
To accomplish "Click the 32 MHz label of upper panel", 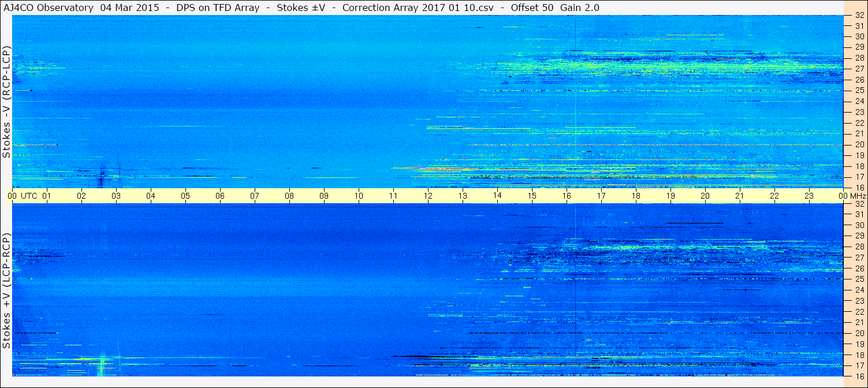I will tap(859, 16).
